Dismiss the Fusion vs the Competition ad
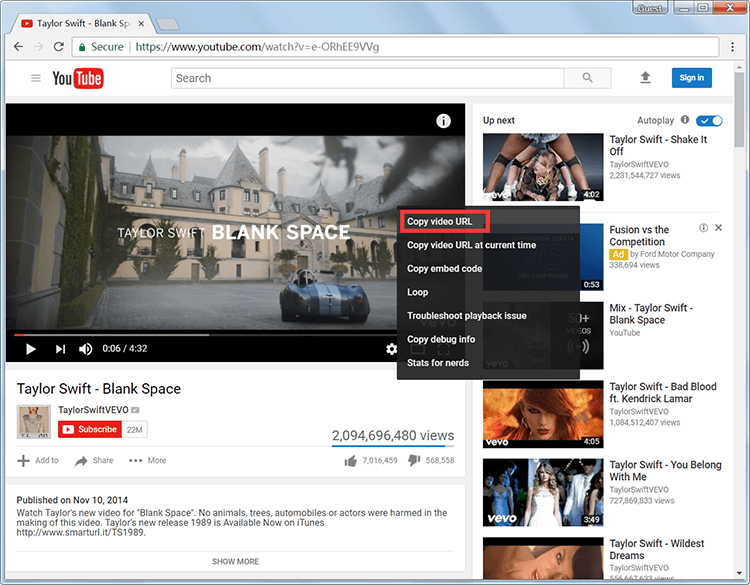750x585 pixels. (x=718, y=228)
